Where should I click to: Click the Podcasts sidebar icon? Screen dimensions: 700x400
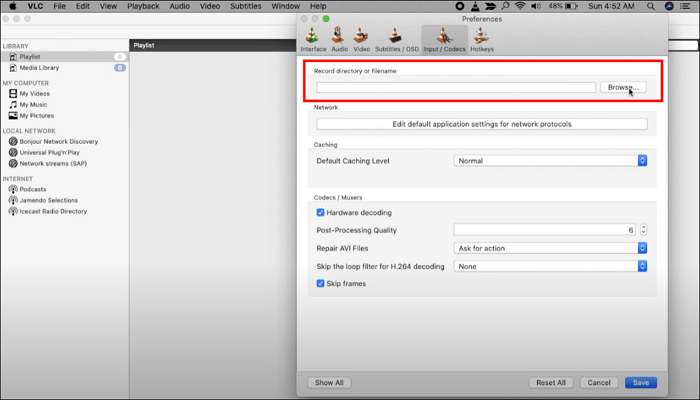click(13, 189)
